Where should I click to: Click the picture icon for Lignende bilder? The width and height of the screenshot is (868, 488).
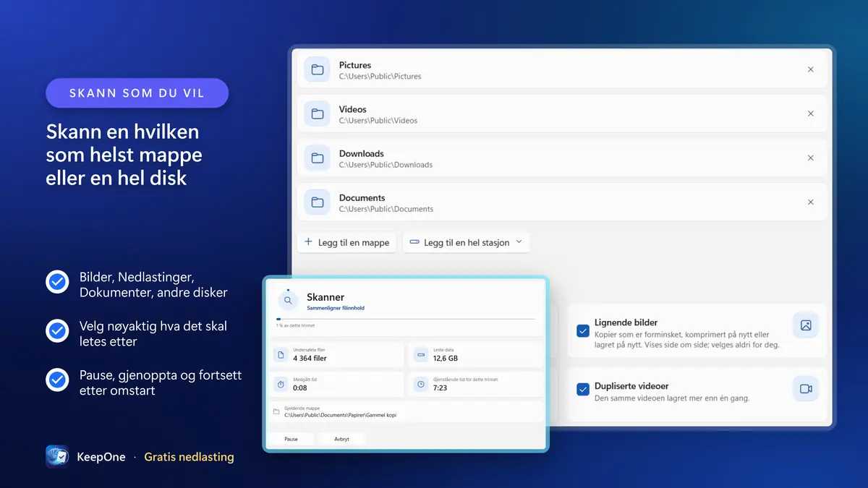[x=806, y=325]
